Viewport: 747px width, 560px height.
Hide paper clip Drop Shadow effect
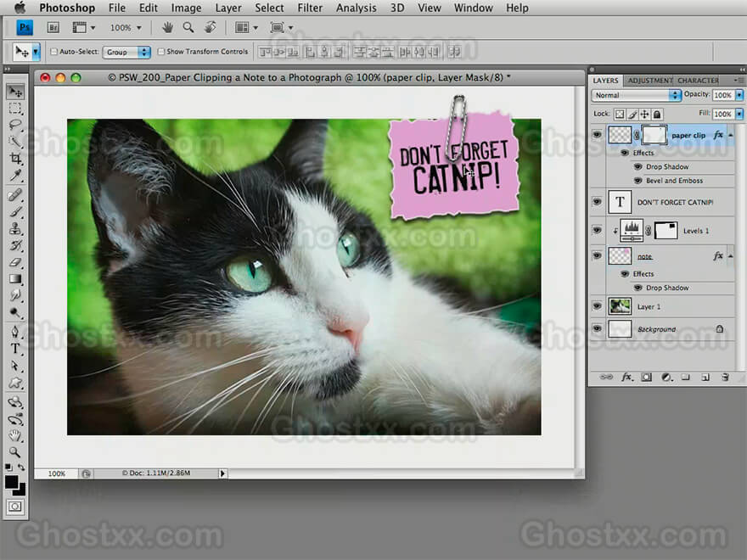637,166
